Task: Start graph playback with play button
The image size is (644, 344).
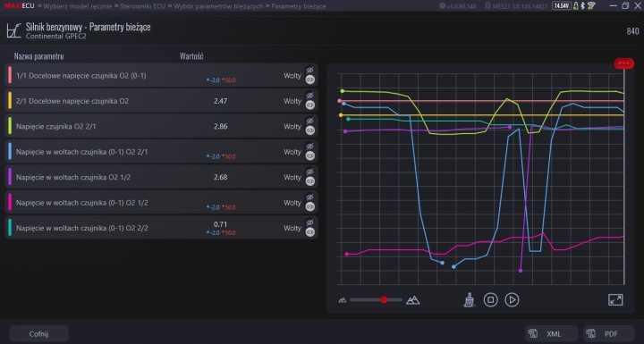Action: click(x=512, y=299)
